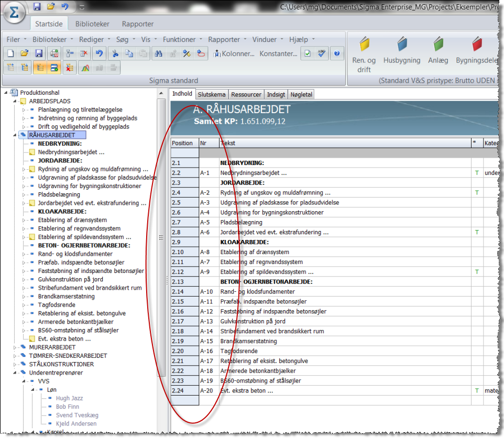Click the blue undo arrow in the toolbar
Screen dimensions: 504x438
pos(100,53)
